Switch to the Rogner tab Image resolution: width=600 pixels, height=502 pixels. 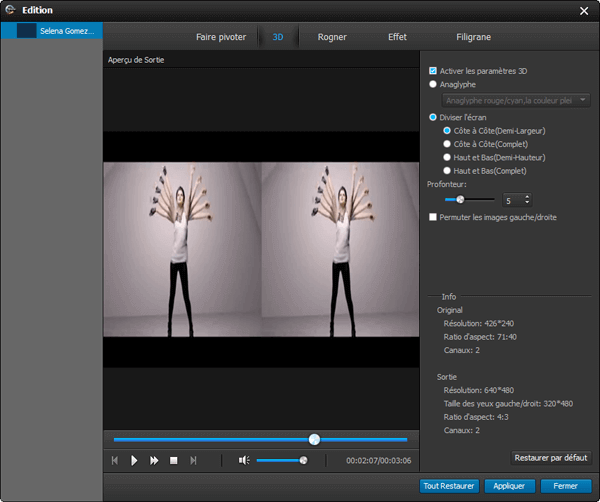tap(332, 37)
